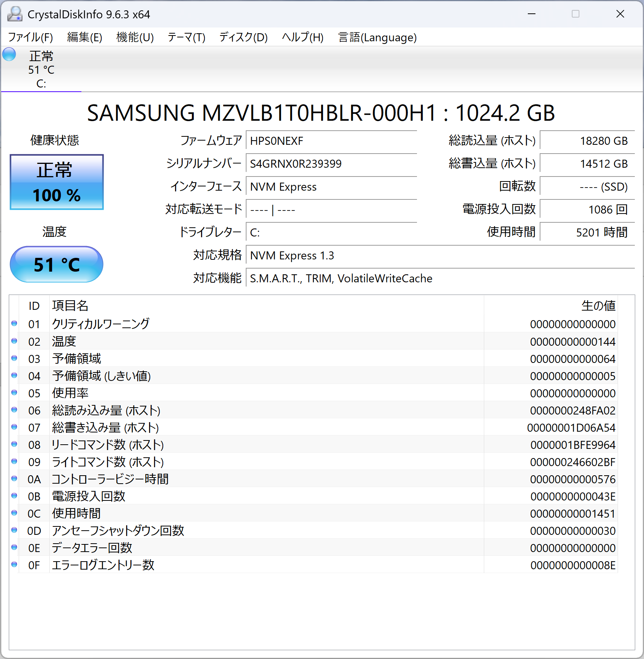Image resolution: width=644 pixels, height=659 pixels.
Task: Click raw value 00000001D06A54
Action: pyautogui.click(x=571, y=427)
